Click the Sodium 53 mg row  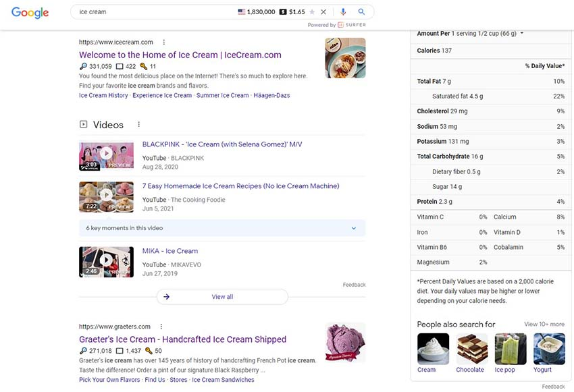[x=490, y=126]
